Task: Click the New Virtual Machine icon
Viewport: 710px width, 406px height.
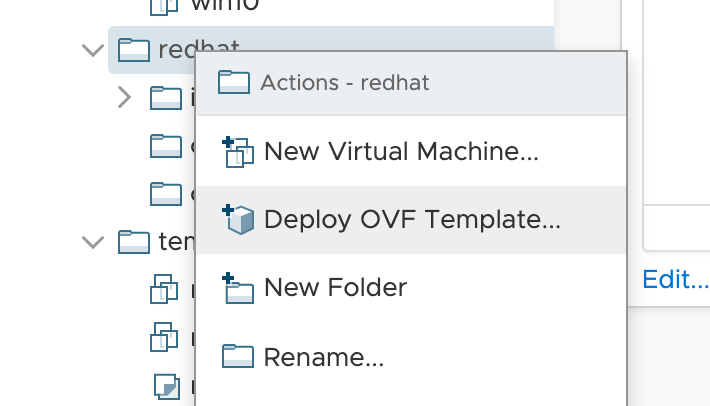Action: tap(237, 152)
